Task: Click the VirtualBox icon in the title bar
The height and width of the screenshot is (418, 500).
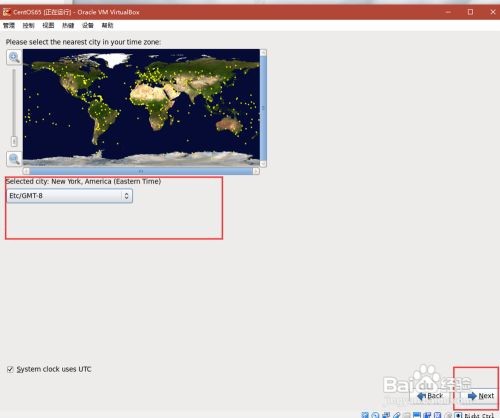Action: click(7, 12)
